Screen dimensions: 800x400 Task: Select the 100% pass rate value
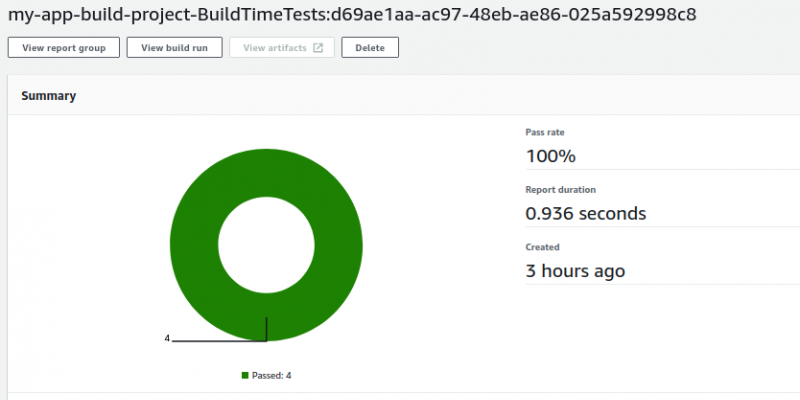[x=550, y=156]
